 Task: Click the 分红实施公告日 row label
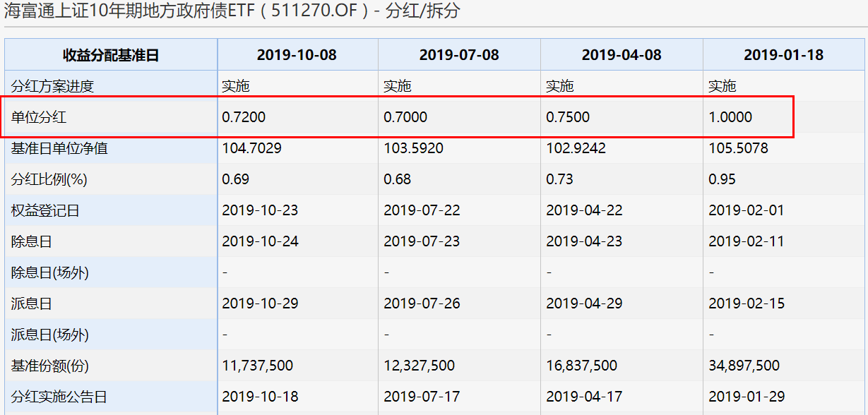[x=59, y=397]
